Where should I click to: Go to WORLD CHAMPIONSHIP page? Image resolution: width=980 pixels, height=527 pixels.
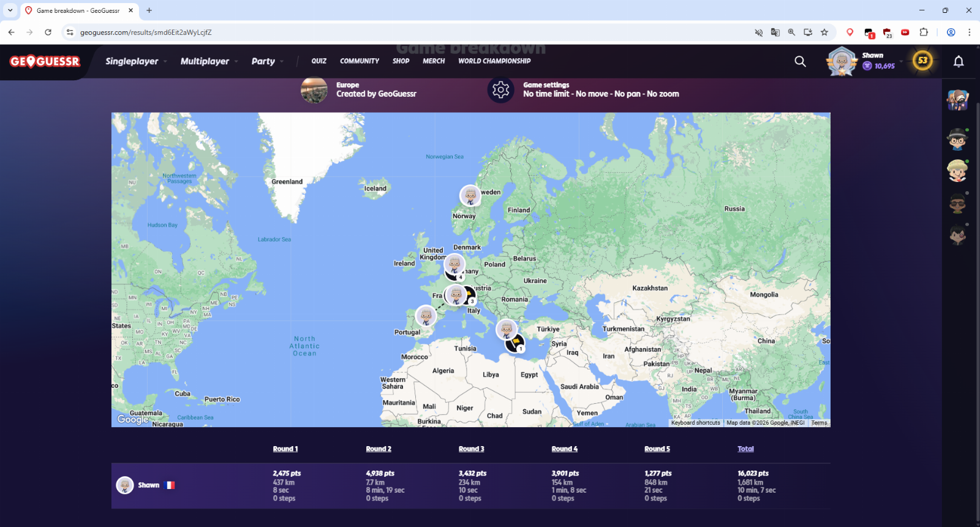(494, 61)
